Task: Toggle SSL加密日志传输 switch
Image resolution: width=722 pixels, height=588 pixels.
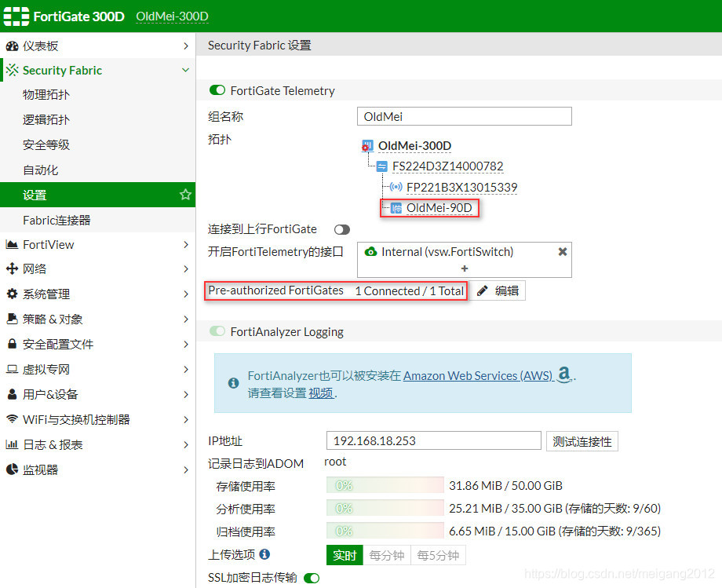Action: [312, 578]
